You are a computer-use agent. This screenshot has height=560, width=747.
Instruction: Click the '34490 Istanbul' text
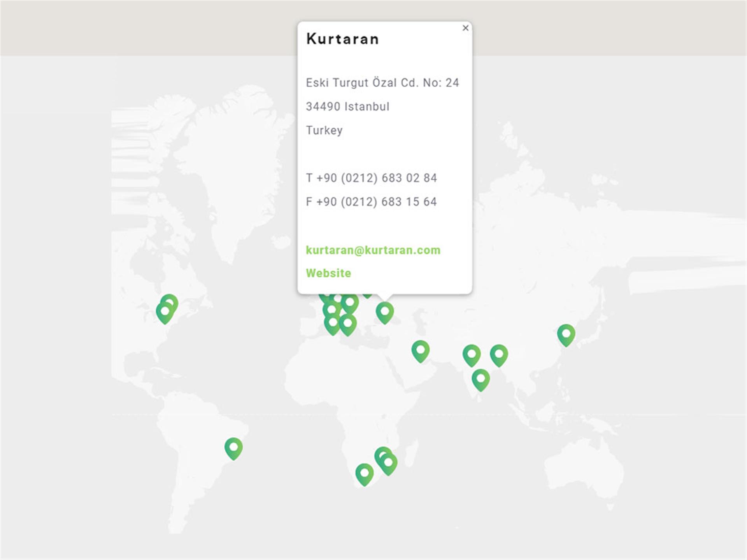pos(347,106)
